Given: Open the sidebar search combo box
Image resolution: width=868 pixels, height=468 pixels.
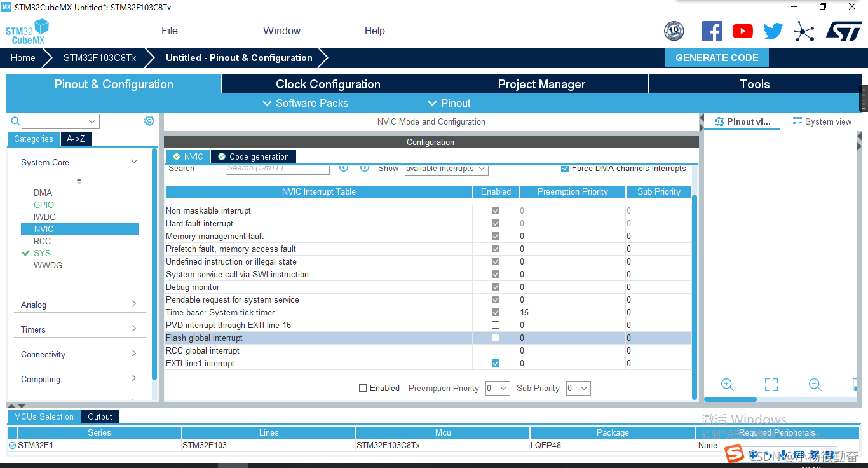Looking at the screenshot, I should click(x=60, y=121).
